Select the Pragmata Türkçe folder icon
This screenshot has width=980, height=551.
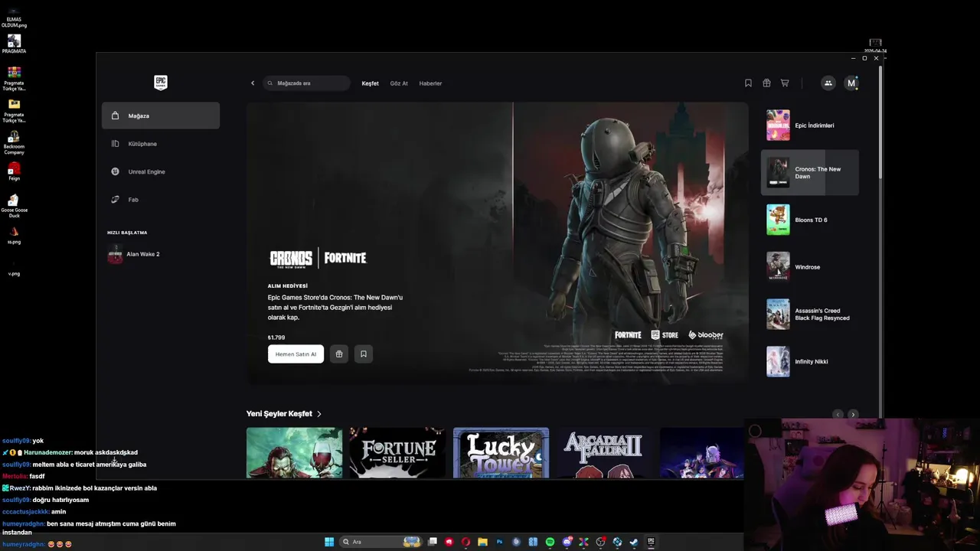tap(14, 110)
